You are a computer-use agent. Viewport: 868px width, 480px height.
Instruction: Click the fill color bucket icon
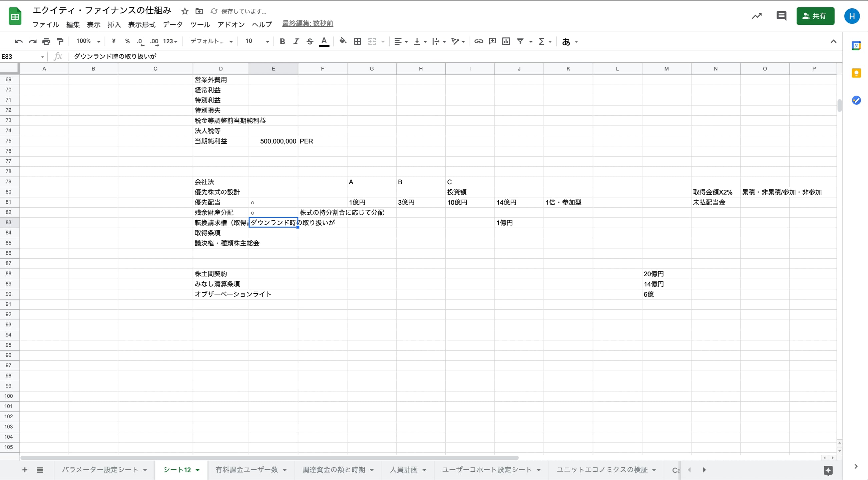click(343, 41)
